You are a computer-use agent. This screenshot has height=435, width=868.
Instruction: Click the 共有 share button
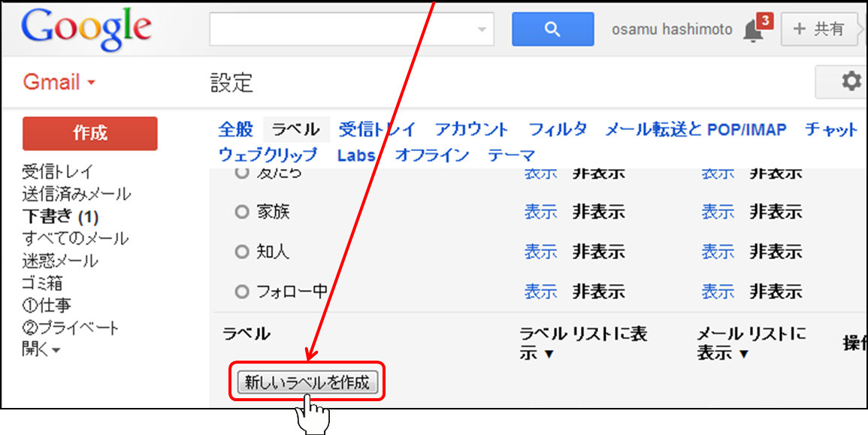point(819,29)
